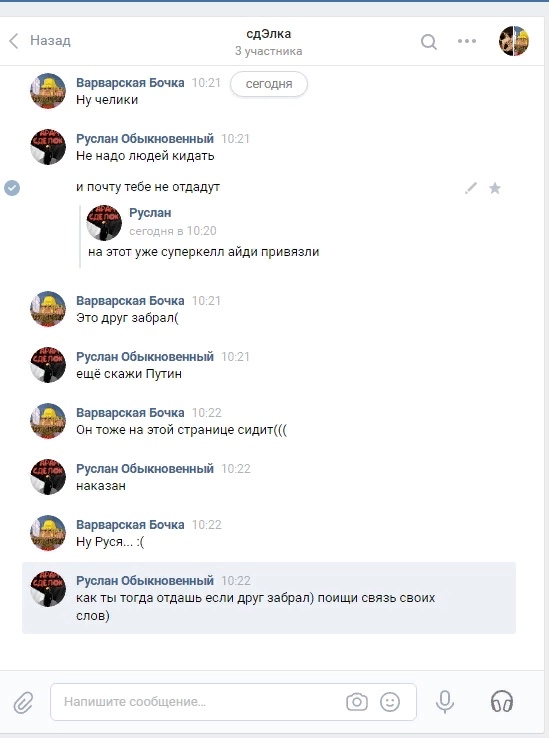Open search in conversation magnifier icon
Screen dimensions: 549x738
(x=428, y=42)
